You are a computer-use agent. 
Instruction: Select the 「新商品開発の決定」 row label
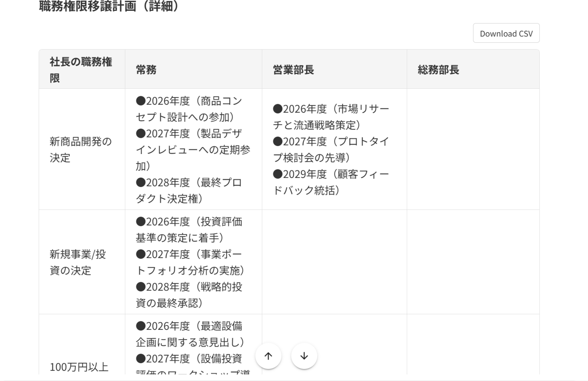tap(82, 150)
